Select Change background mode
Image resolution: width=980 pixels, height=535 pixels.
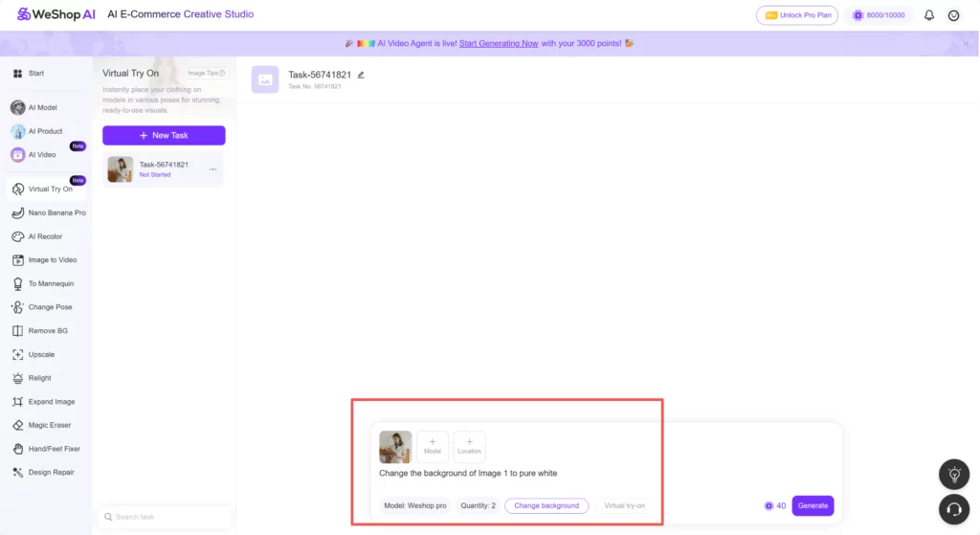(546, 505)
